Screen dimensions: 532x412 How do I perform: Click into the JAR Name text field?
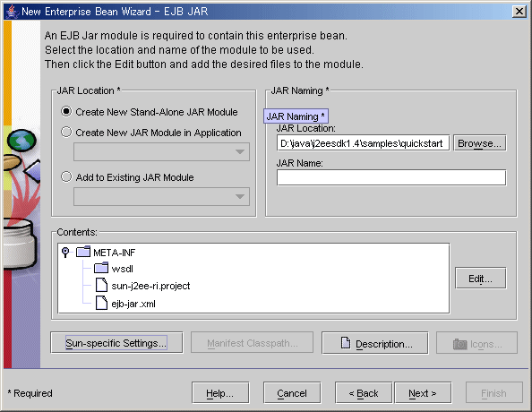391,177
